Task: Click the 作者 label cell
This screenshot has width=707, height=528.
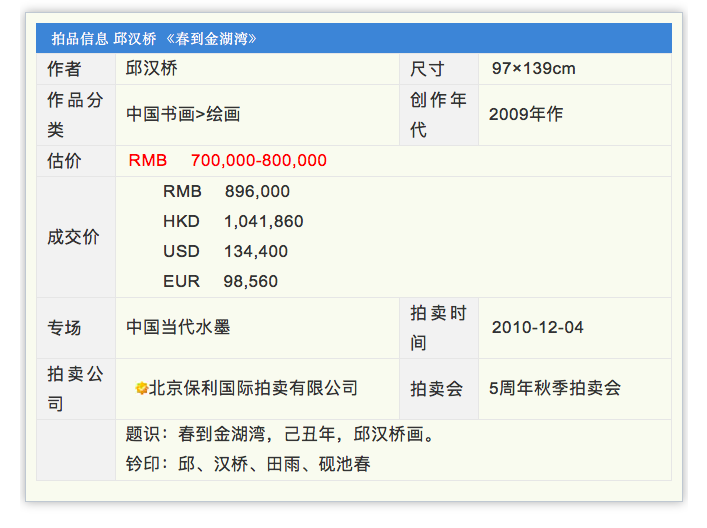Action: [76, 69]
